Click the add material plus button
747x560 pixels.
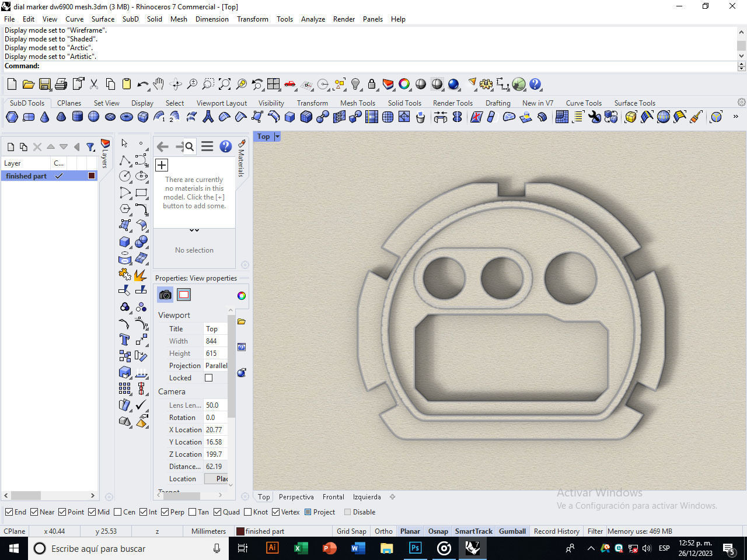coord(162,165)
